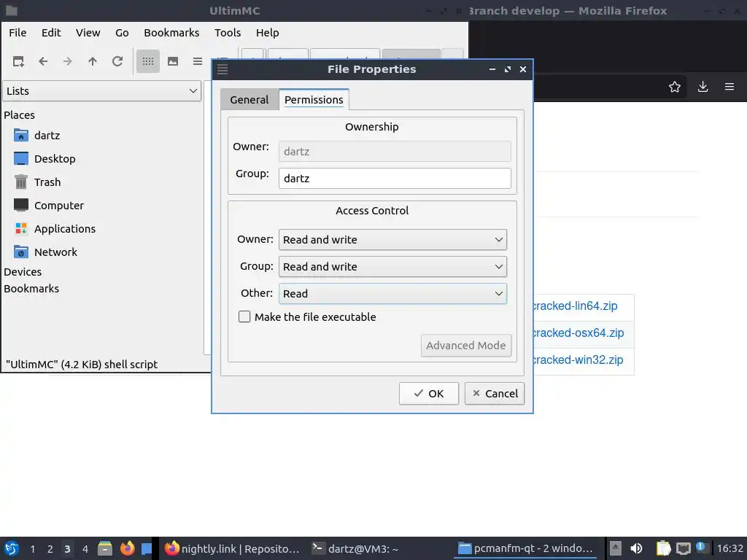Launch Firefox from taskbar quick launch

(127, 548)
